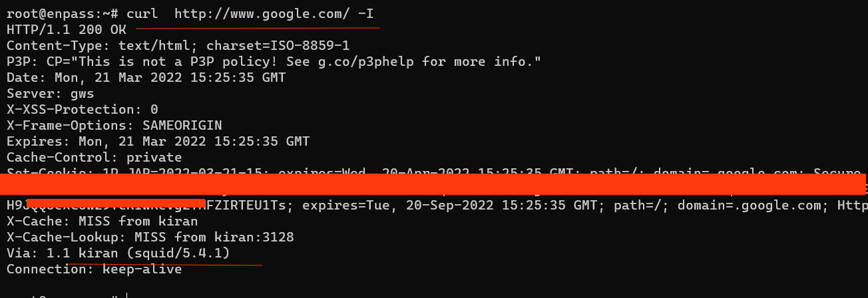Click the Cache-Control: private line
The image size is (868, 298).
pyautogui.click(x=95, y=157)
